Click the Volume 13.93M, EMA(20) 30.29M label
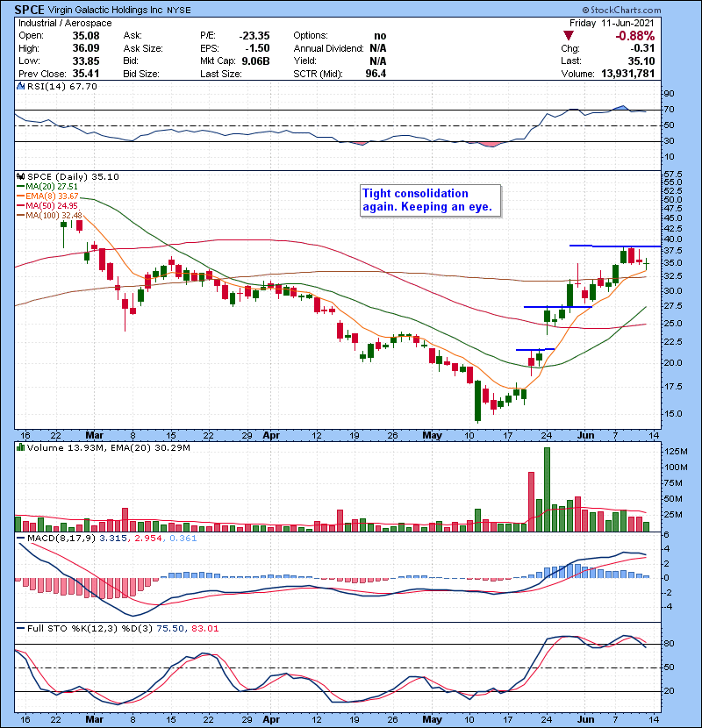The image size is (702, 728). click(x=109, y=448)
